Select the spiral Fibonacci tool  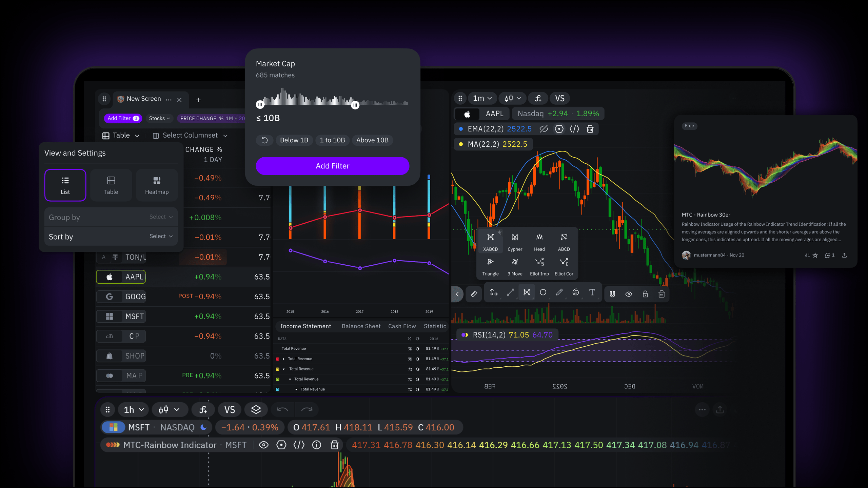pos(576,292)
